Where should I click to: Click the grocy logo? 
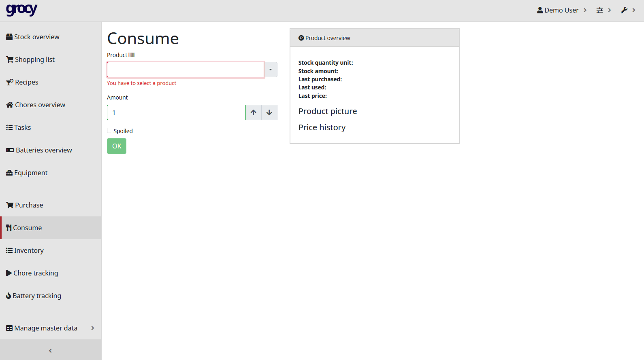pyautogui.click(x=21, y=10)
